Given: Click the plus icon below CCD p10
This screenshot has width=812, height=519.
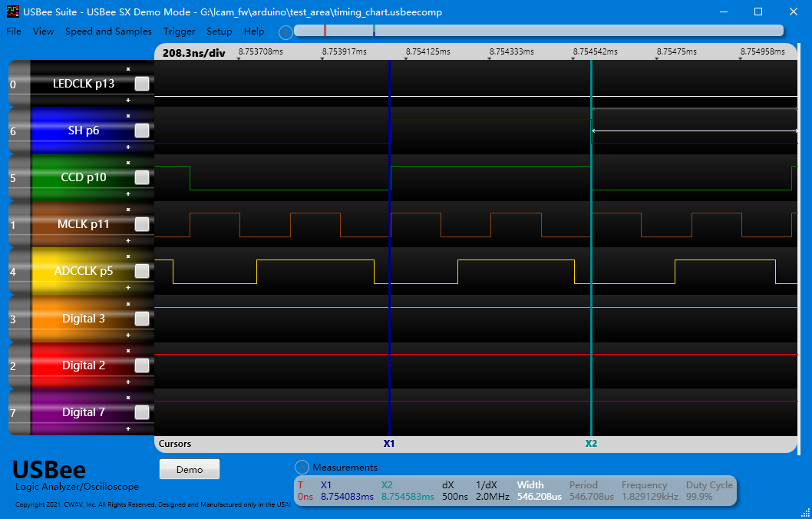Looking at the screenshot, I should 128,193.
